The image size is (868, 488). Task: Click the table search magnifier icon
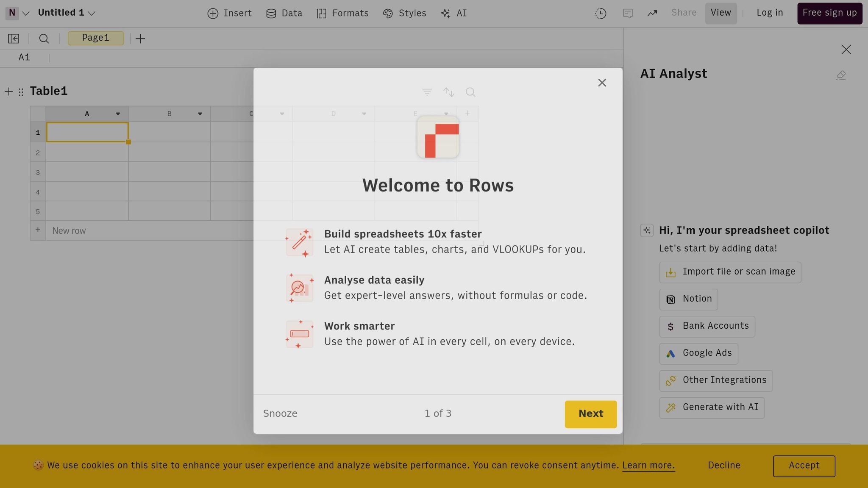tap(470, 92)
